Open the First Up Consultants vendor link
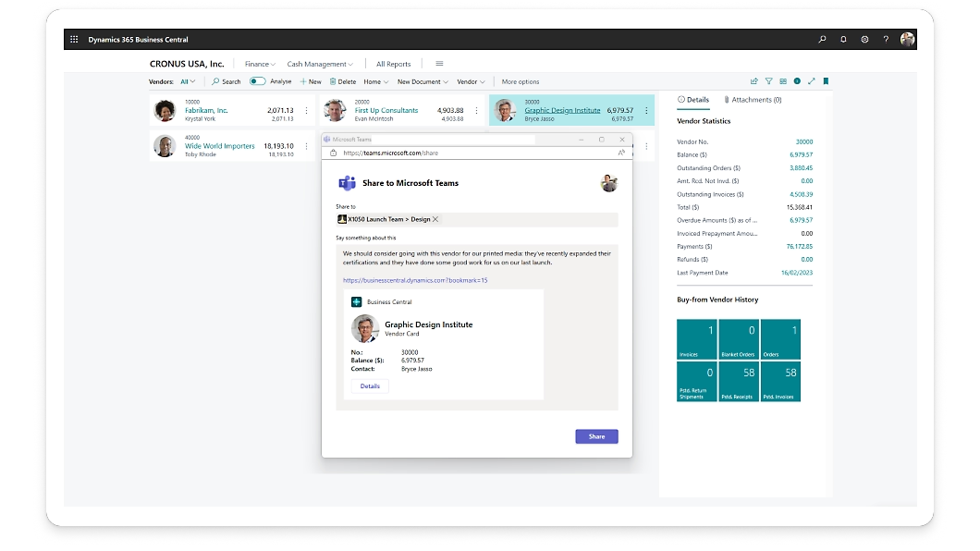Image resolution: width=980 pixels, height=551 pixels. coord(386,111)
